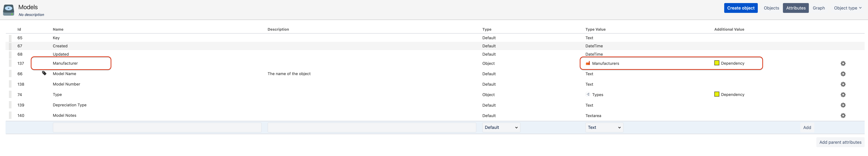
Task: Open settings gear for Depreciation Type row
Action: (843, 105)
